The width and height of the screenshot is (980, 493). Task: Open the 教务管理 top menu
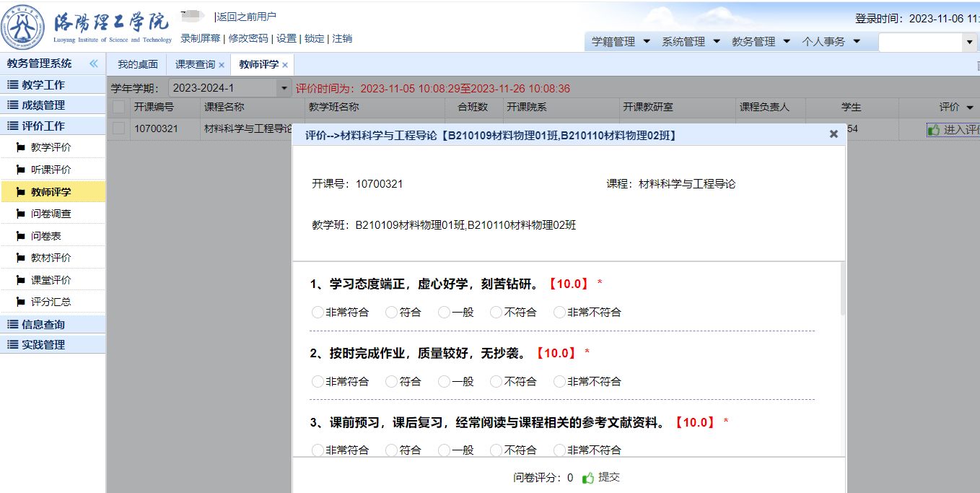[x=761, y=42]
